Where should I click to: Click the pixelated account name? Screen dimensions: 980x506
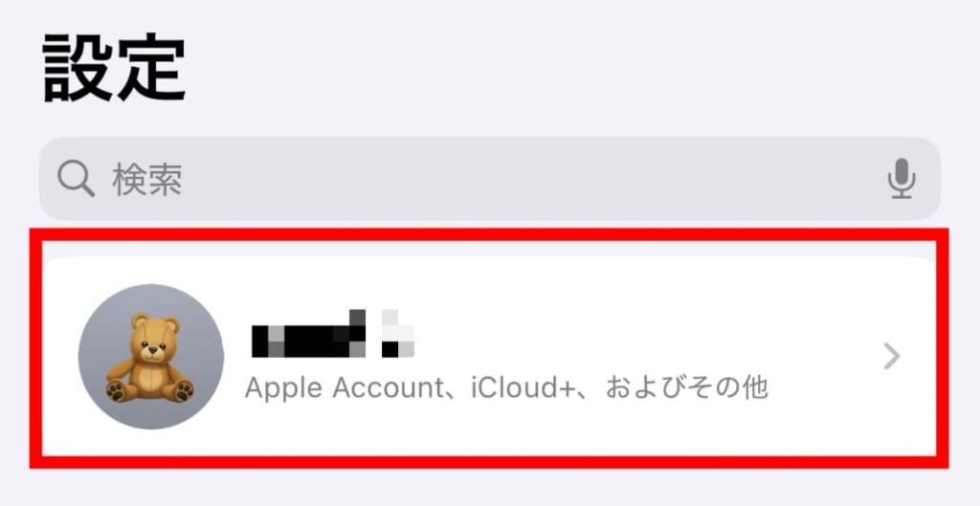pos(332,333)
